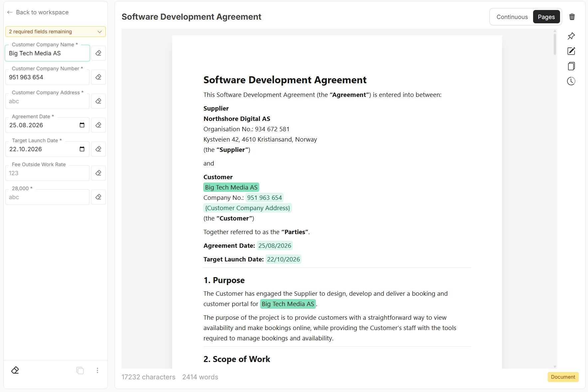Delete the document with trash icon
This screenshot has width=588, height=392.
click(572, 17)
